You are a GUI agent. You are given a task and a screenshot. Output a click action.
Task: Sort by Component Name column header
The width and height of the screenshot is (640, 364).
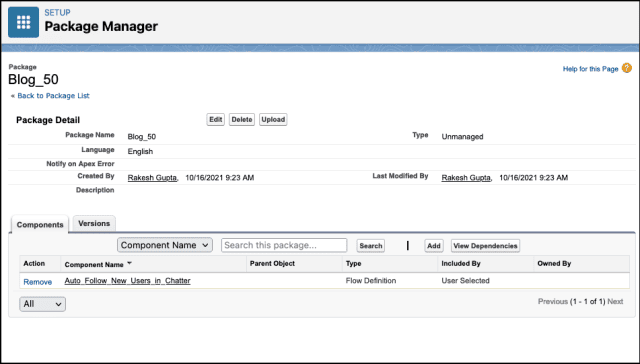pyautogui.click(x=94, y=264)
